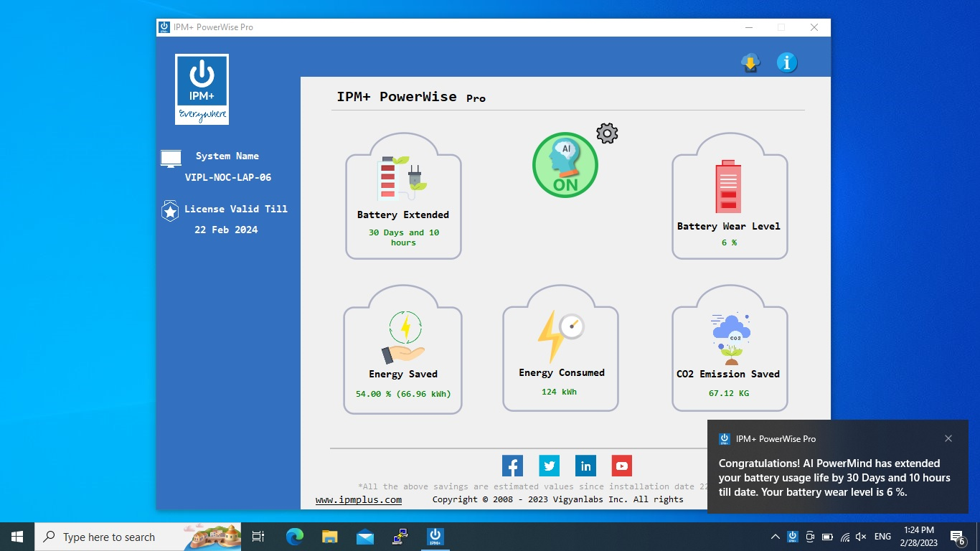Viewport: 980px width, 551px height.
Task: Open the muted volume tray icon
Action: tap(862, 537)
